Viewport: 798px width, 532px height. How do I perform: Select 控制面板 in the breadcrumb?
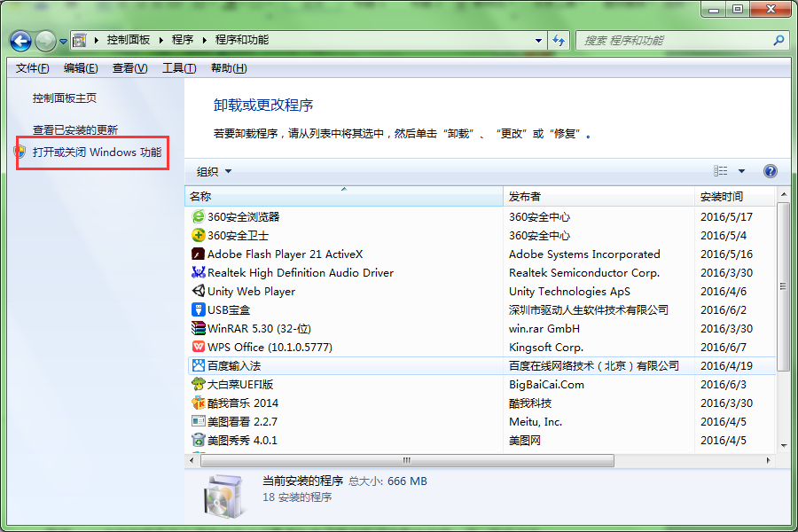(129, 40)
